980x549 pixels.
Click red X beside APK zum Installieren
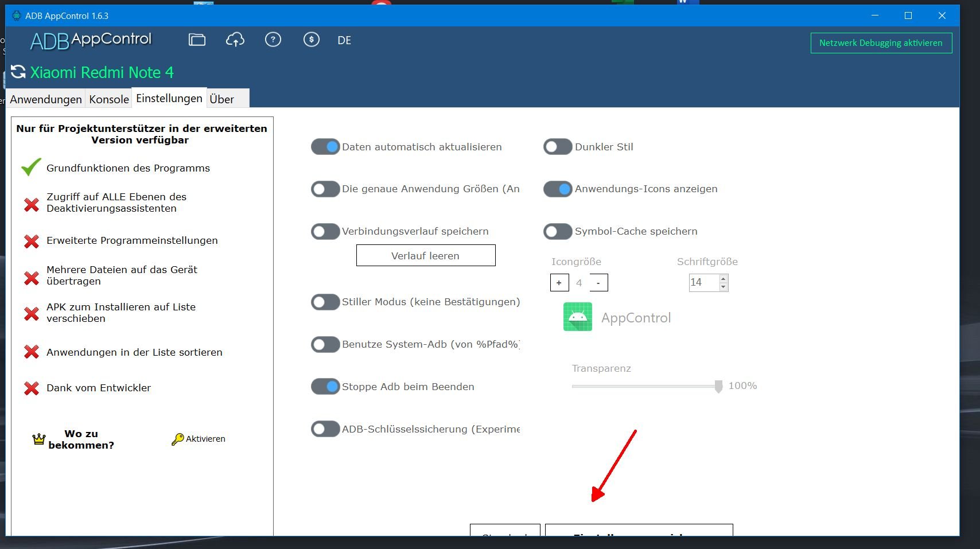point(32,314)
